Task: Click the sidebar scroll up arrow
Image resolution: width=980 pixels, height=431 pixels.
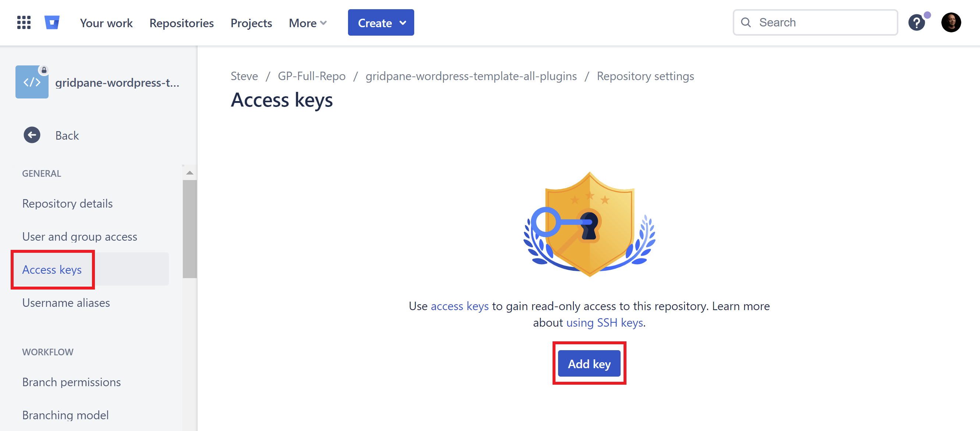Action: pos(189,173)
